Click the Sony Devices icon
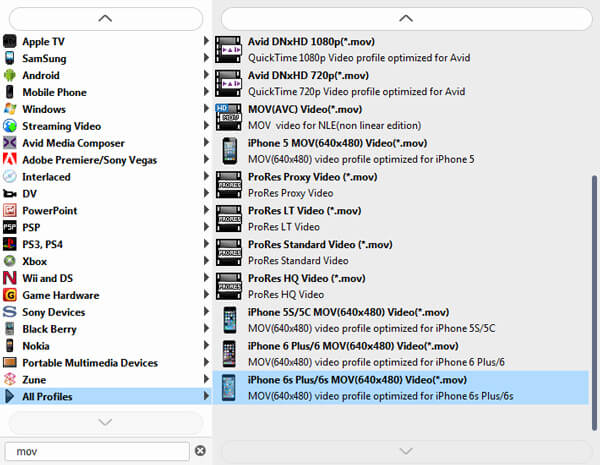This screenshot has height=465, width=600. pos(10,312)
